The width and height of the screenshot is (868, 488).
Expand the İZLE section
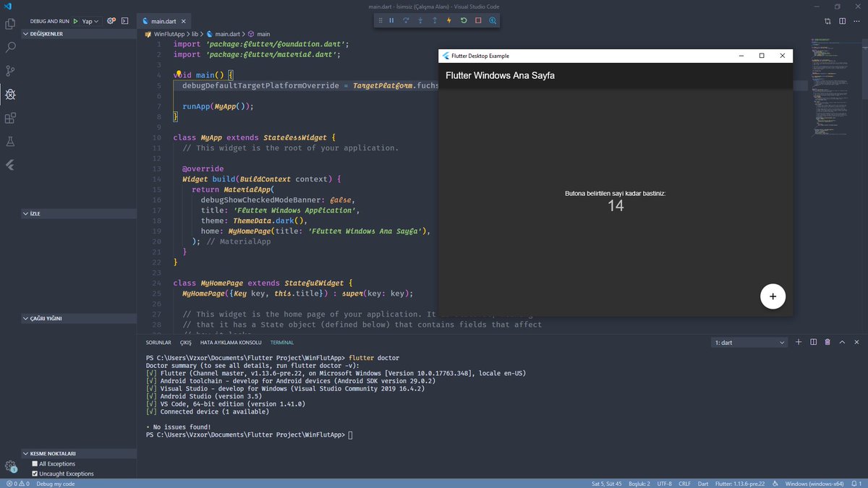[x=78, y=214]
